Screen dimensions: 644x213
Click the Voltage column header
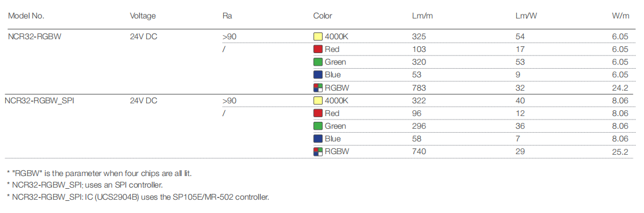(x=143, y=16)
